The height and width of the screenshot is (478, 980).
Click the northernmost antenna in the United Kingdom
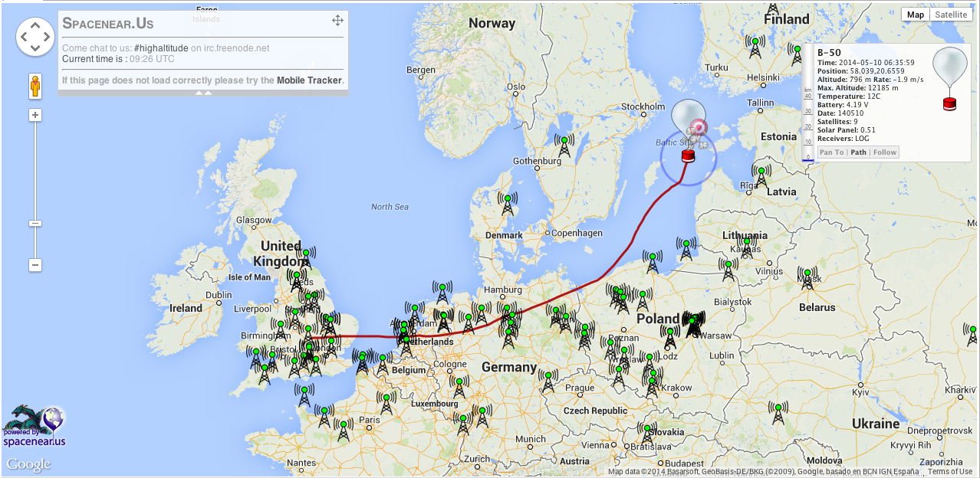pyautogui.click(x=305, y=259)
